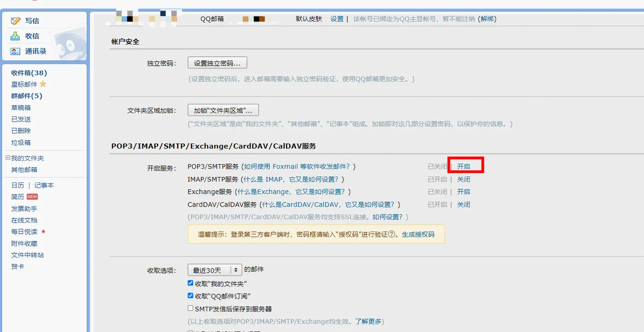Open 草稿箱 folder
Image resolution: width=644 pixels, height=332 pixels.
pyautogui.click(x=21, y=108)
